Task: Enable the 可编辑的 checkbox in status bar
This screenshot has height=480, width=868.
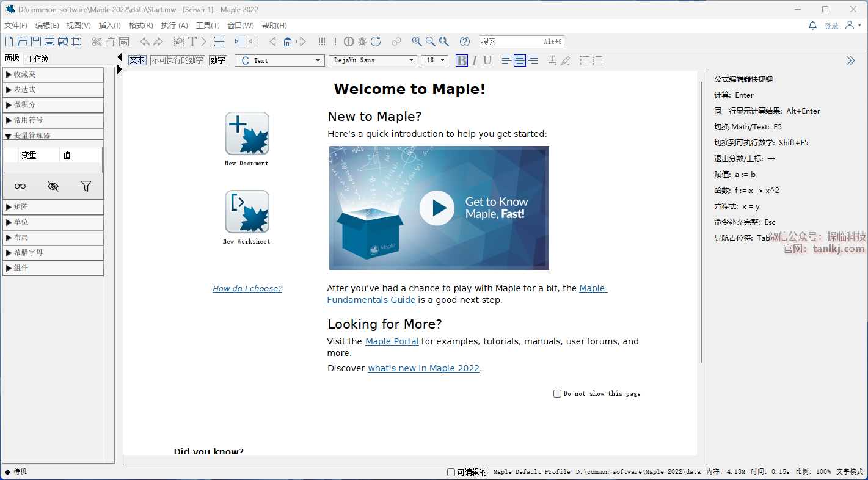Action: [x=451, y=472]
